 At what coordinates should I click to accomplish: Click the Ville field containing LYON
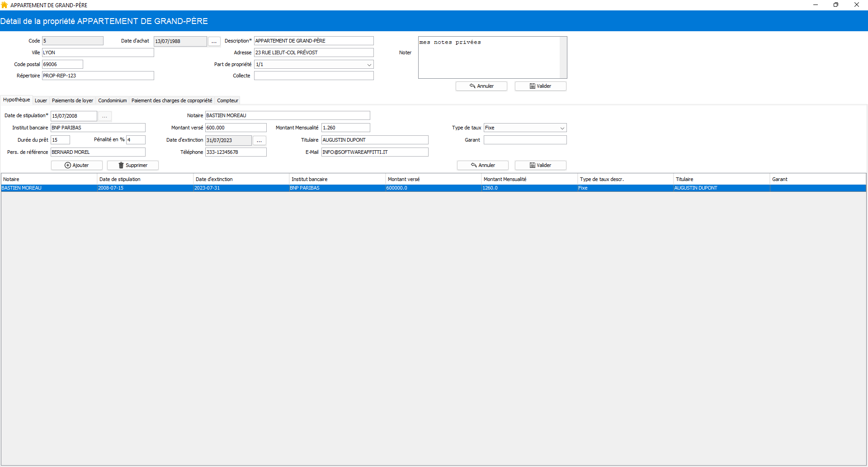[x=98, y=52]
